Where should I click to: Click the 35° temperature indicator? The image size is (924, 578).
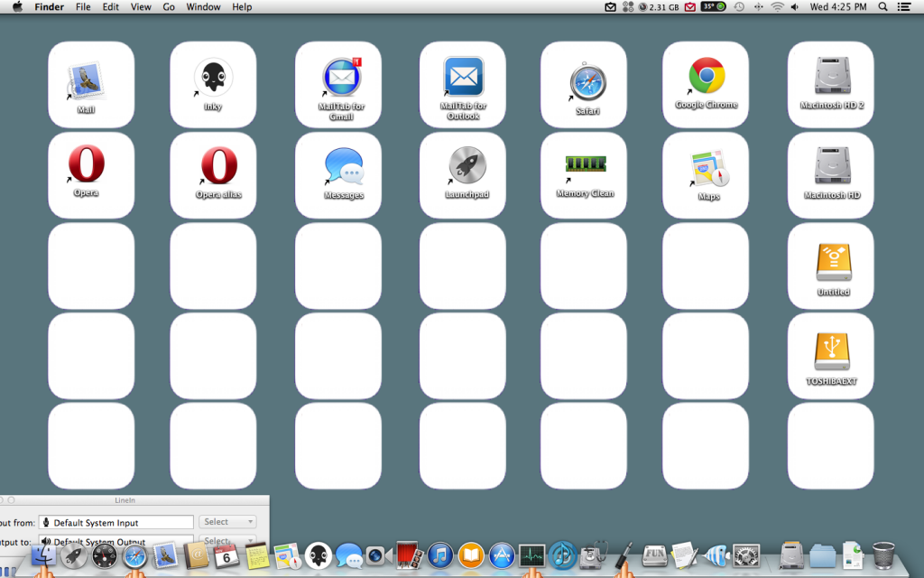pos(713,7)
